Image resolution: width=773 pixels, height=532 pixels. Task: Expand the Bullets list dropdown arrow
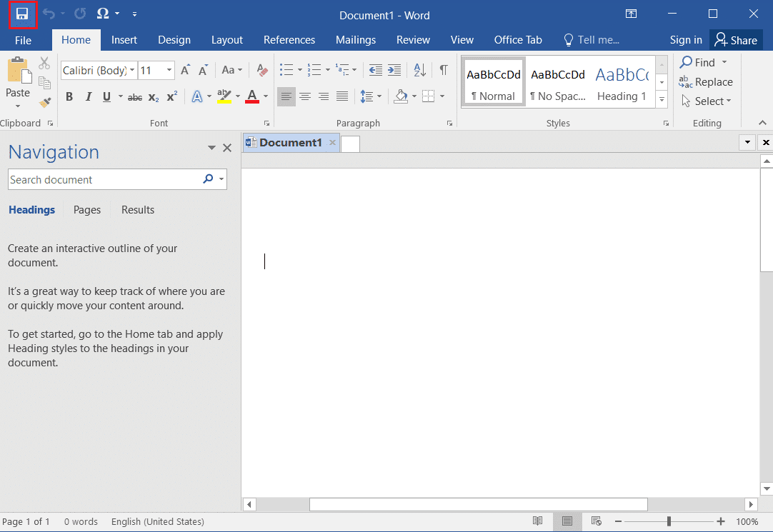(x=300, y=70)
